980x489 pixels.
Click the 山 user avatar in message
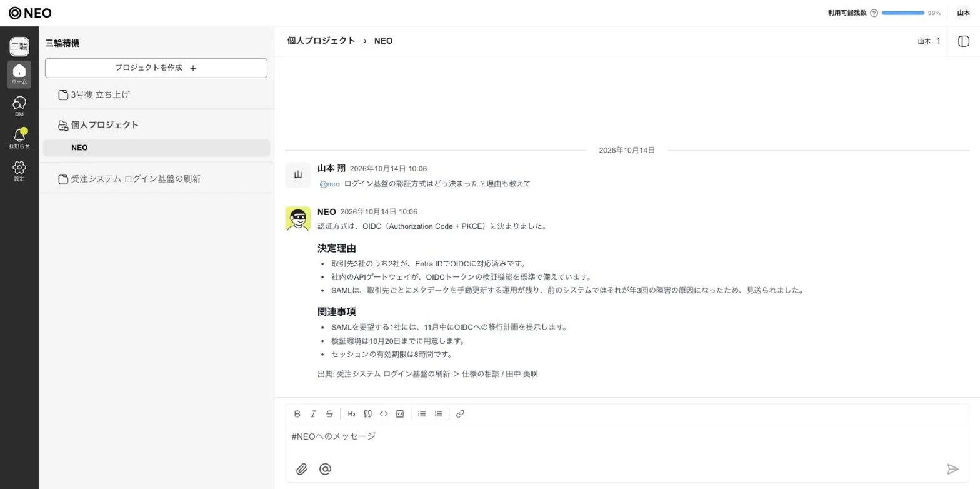pos(298,175)
